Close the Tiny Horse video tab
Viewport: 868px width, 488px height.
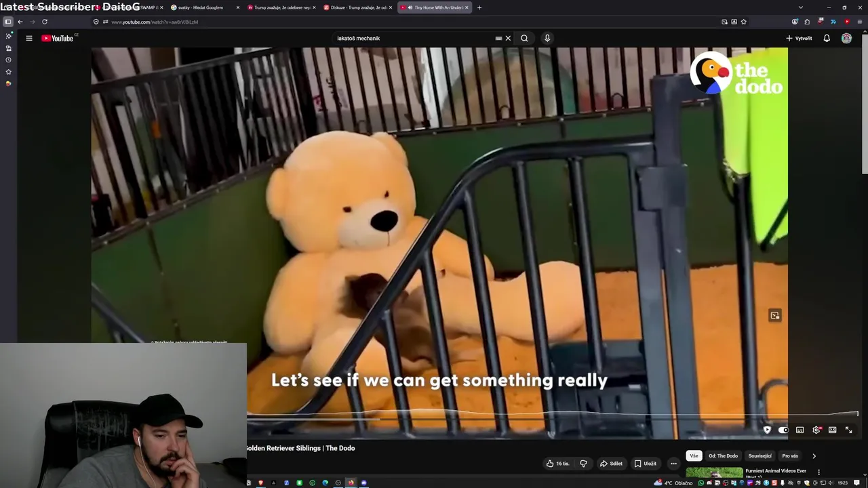tap(467, 7)
